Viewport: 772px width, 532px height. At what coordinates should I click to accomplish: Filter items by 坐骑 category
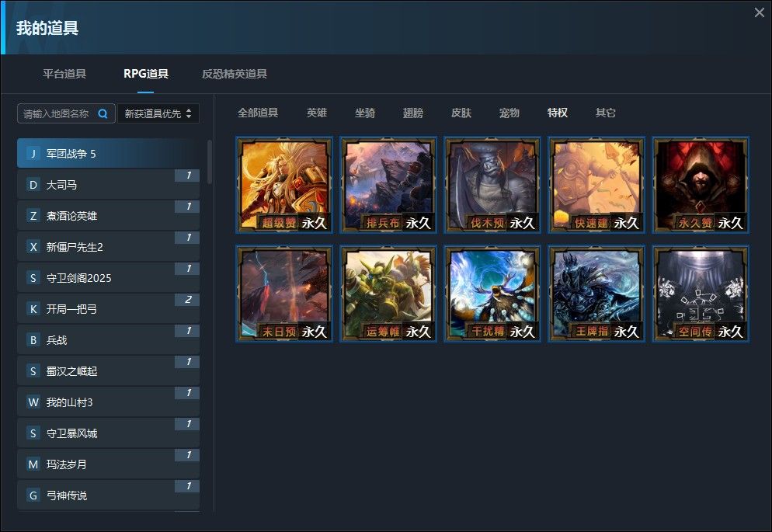coord(365,113)
